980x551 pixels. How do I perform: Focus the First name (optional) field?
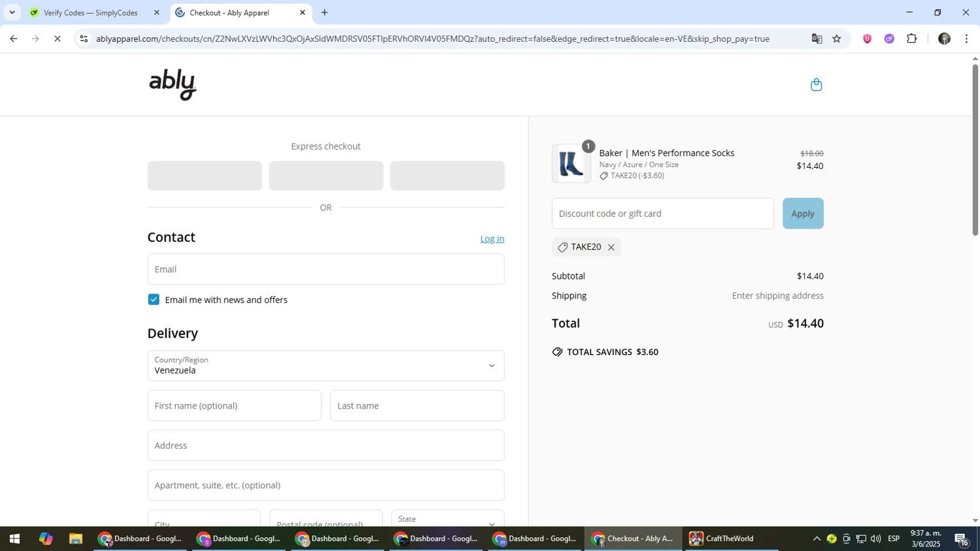click(235, 405)
